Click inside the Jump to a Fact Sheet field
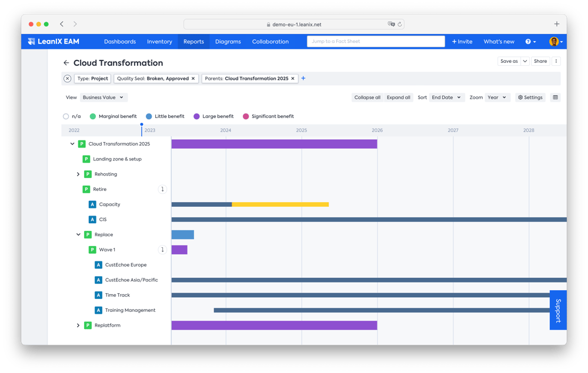 376,41
